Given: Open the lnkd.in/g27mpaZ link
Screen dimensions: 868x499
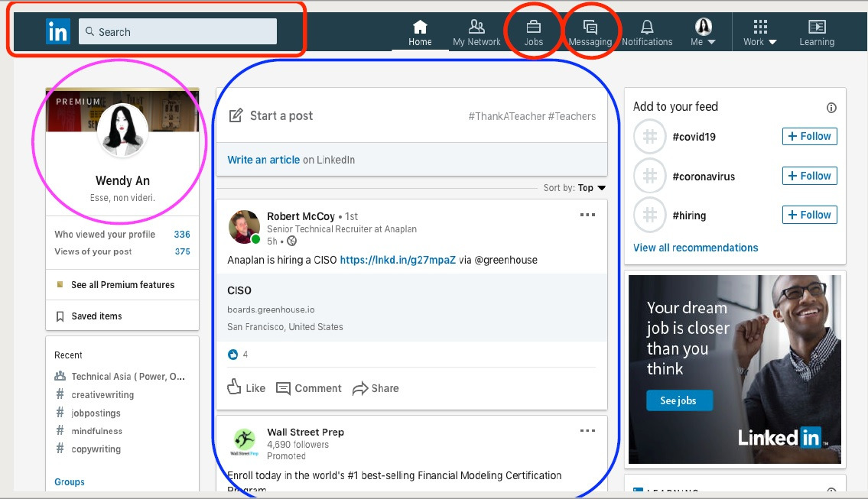Looking at the screenshot, I should click(x=398, y=260).
